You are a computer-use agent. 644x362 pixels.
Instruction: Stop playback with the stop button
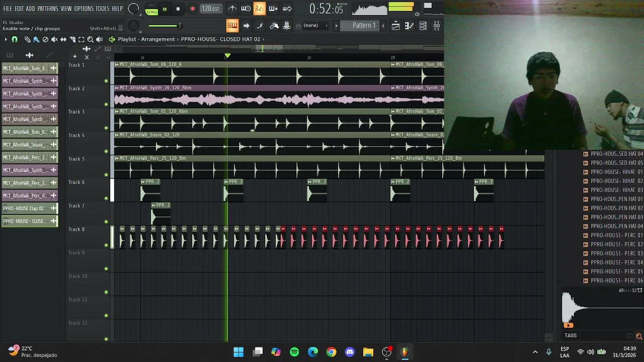pos(178,9)
